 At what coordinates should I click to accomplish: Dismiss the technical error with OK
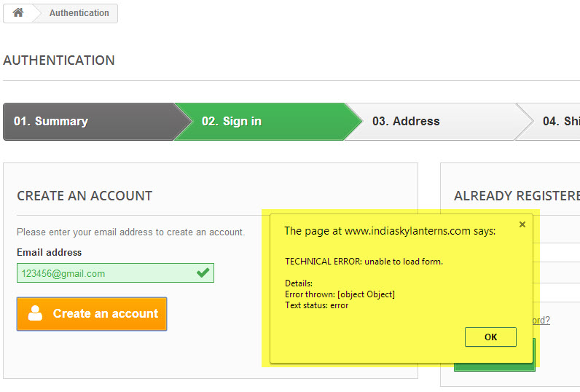[490, 337]
